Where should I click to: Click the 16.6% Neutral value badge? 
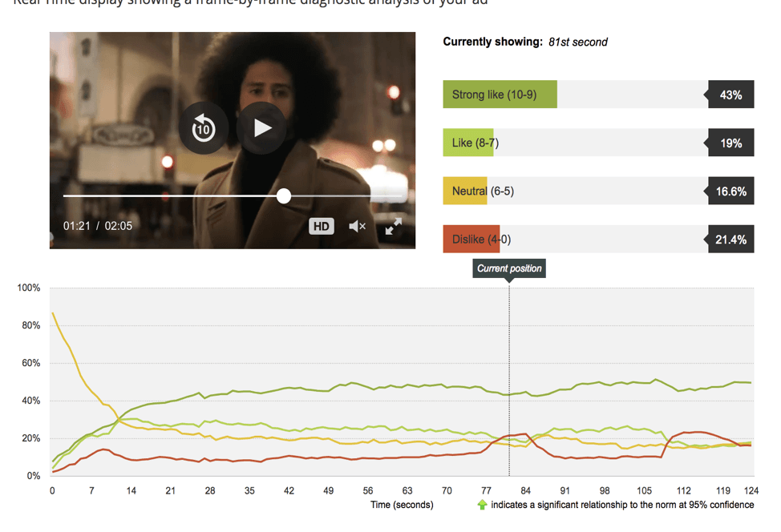pos(730,191)
